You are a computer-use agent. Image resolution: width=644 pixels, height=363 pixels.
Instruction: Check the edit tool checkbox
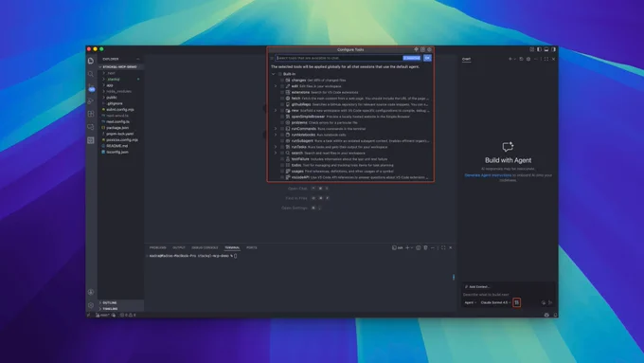282,86
